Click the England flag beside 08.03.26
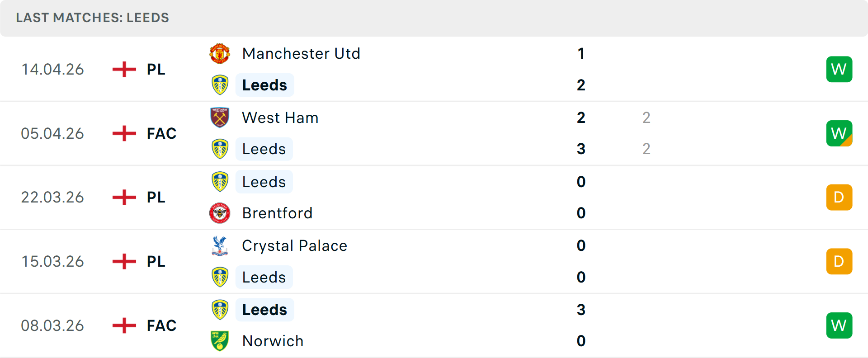The image size is (868, 358). 124,325
